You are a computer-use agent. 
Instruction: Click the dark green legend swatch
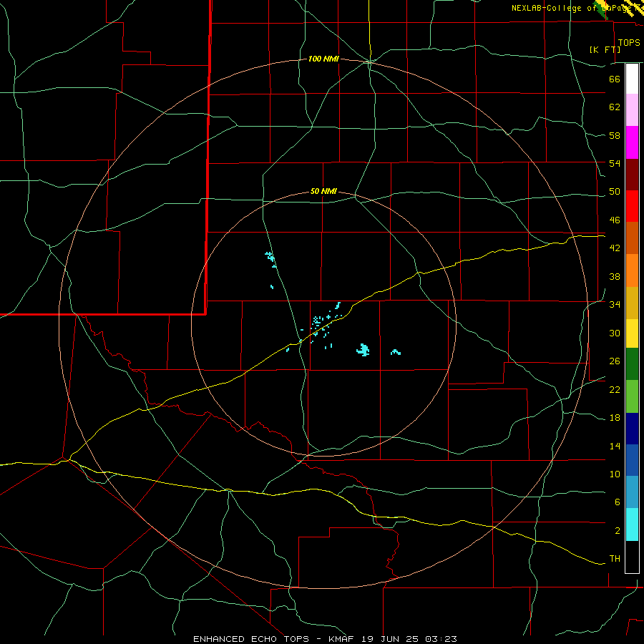632,364
